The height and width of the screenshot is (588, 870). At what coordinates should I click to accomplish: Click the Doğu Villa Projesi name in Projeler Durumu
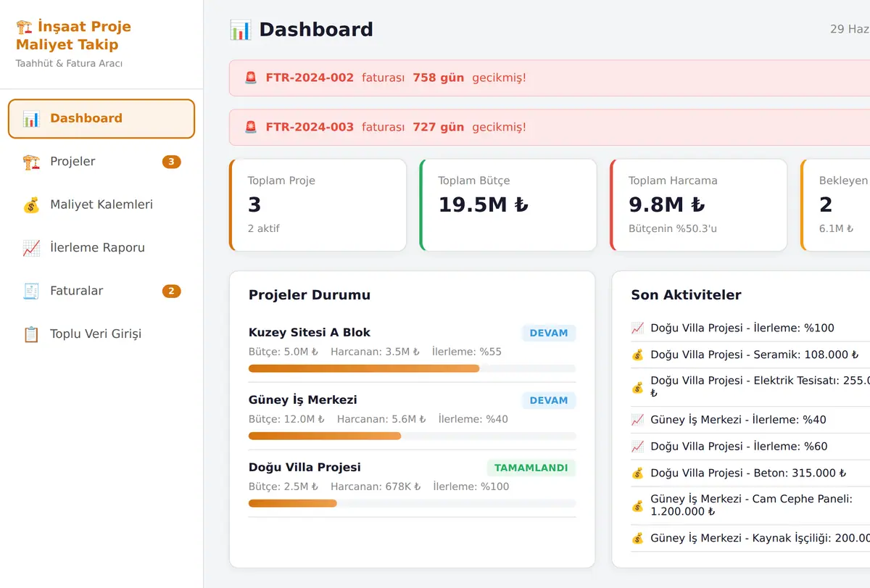(304, 468)
